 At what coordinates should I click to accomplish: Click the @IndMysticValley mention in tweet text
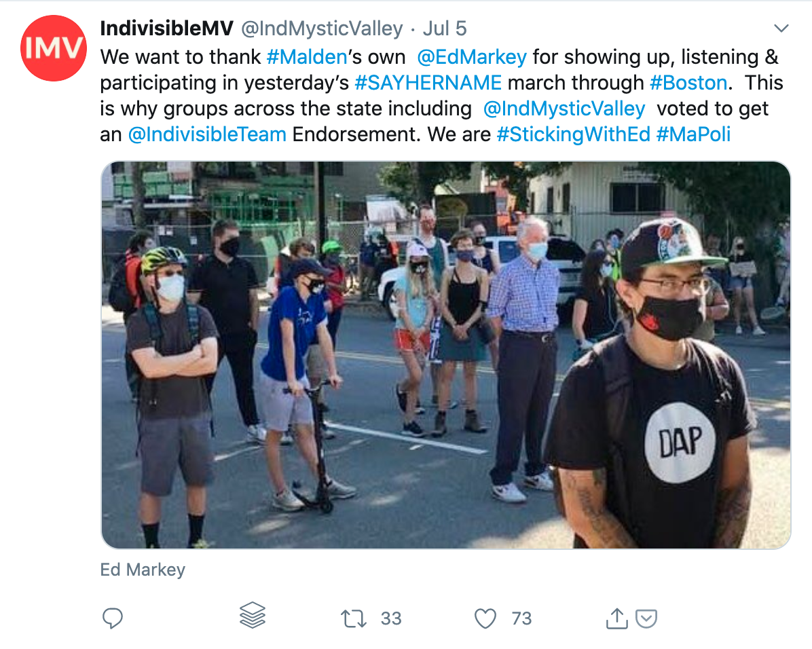564,109
